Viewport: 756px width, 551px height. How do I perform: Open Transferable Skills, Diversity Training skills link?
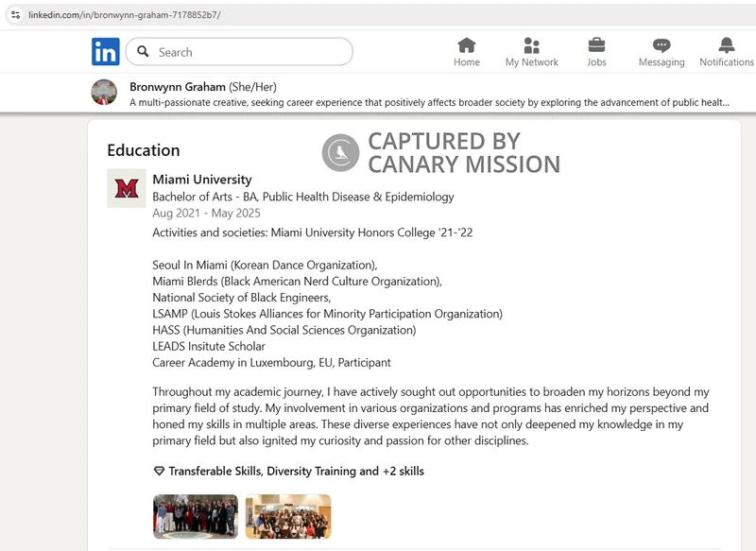tap(296, 471)
